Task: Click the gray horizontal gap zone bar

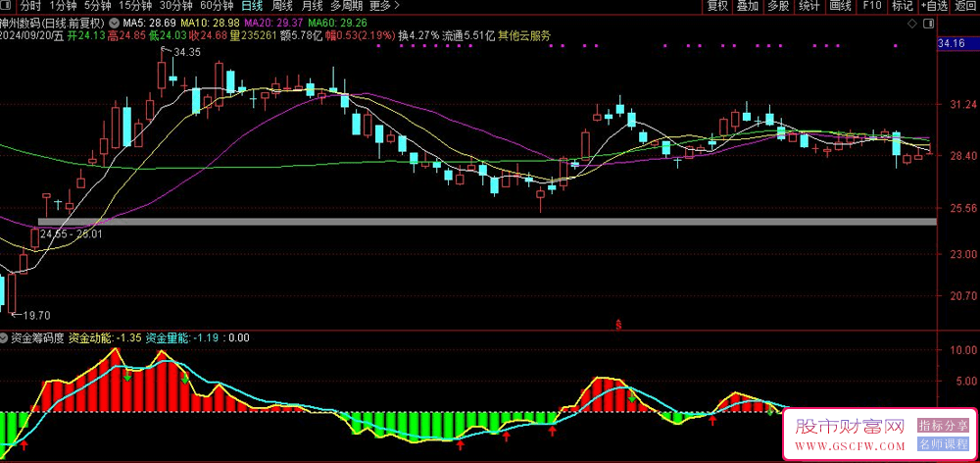Action: (x=487, y=222)
